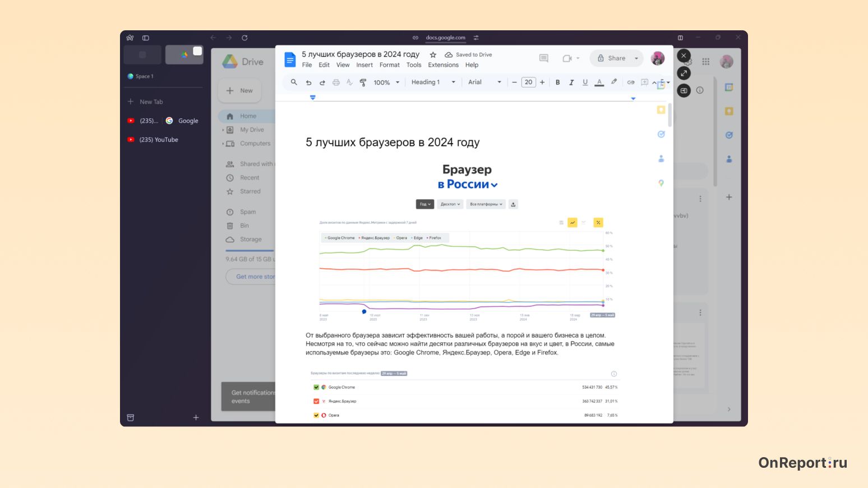Open Home in Drive sidebar

pyautogui.click(x=247, y=116)
